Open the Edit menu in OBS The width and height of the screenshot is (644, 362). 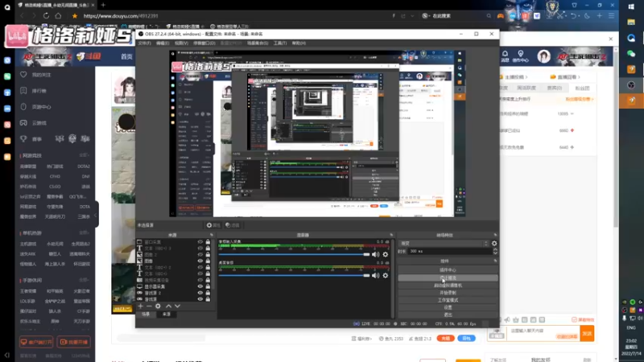click(163, 43)
